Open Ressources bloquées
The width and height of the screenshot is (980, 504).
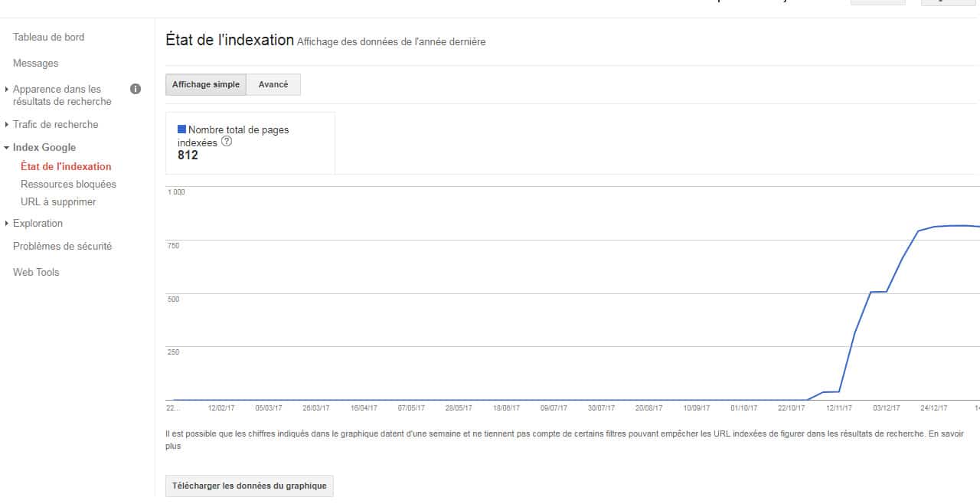[x=68, y=184]
